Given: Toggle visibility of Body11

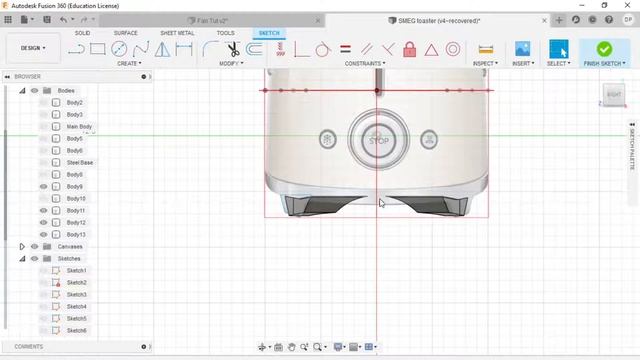Looking at the screenshot, I should click(x=43, y=211).
